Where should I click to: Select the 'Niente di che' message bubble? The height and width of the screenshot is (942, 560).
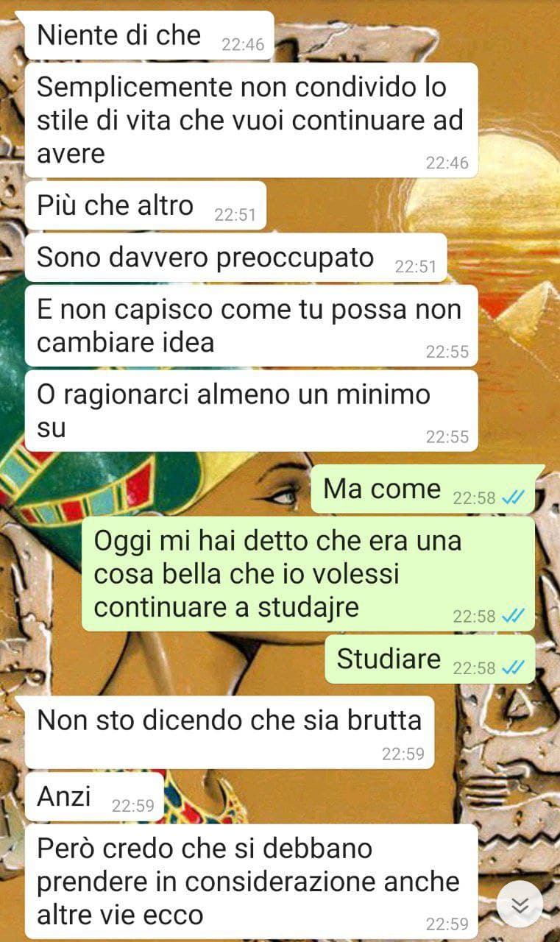(149, 35)
